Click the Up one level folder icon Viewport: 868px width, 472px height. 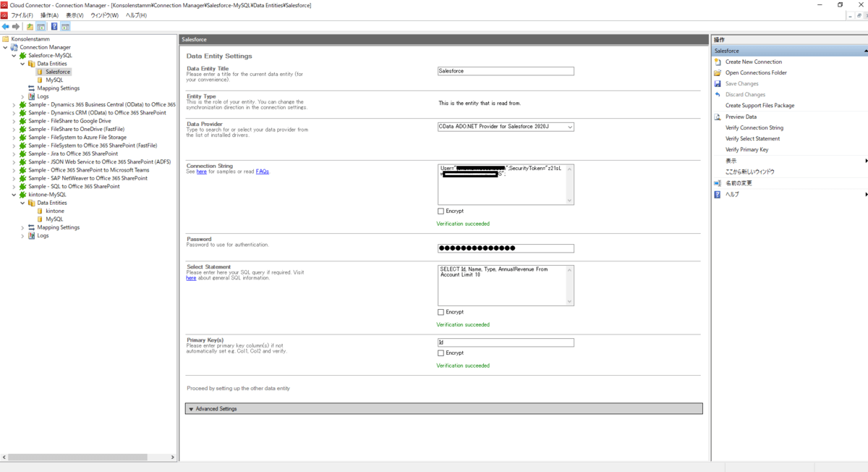point(30,27)
